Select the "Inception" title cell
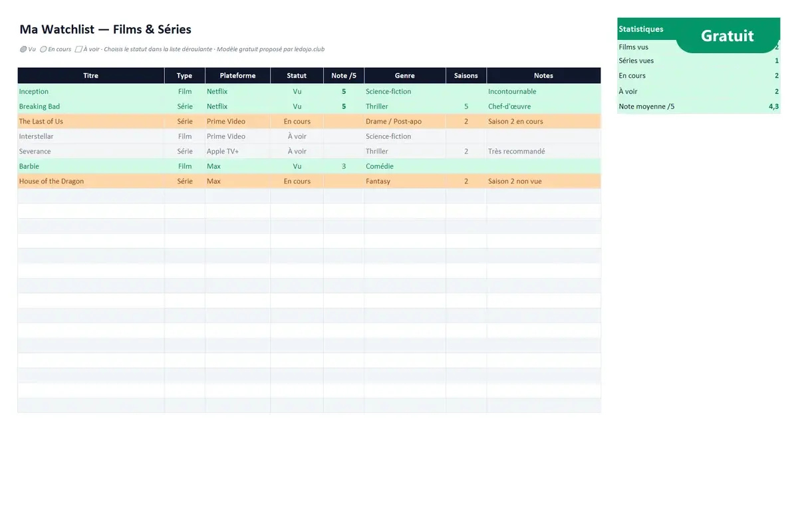 pos(91,91)
